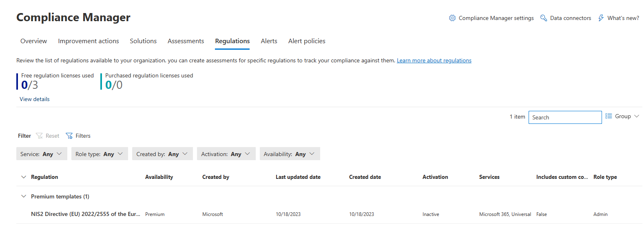This screenshot has height=229, width=644.
Task: Switch to the Assessments tab
Action: tap(186, 41)
